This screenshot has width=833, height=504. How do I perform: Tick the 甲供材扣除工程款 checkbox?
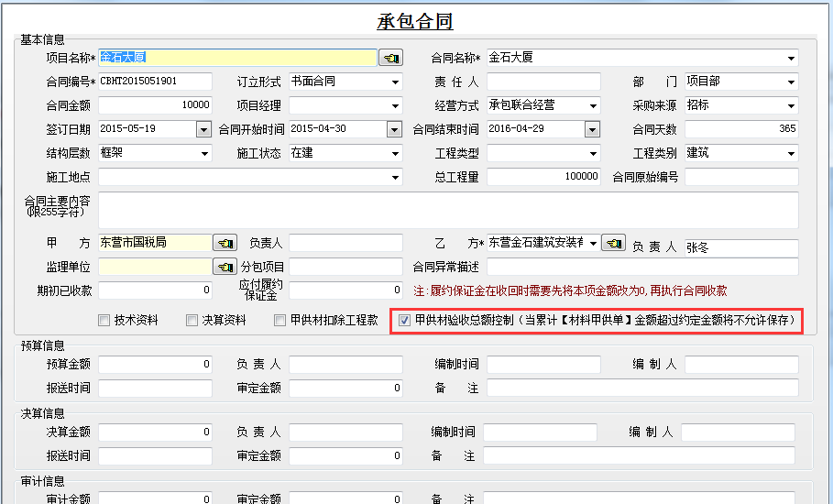[282, 321]
